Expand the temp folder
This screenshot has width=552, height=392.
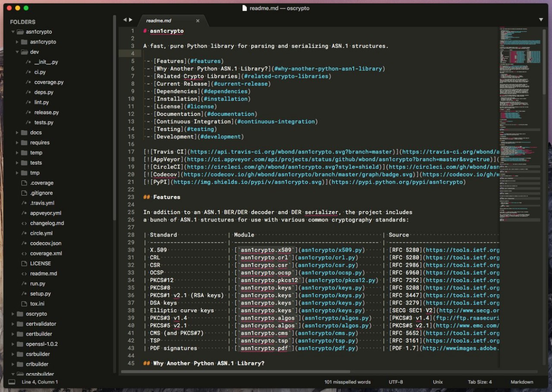tap(18, 153)
